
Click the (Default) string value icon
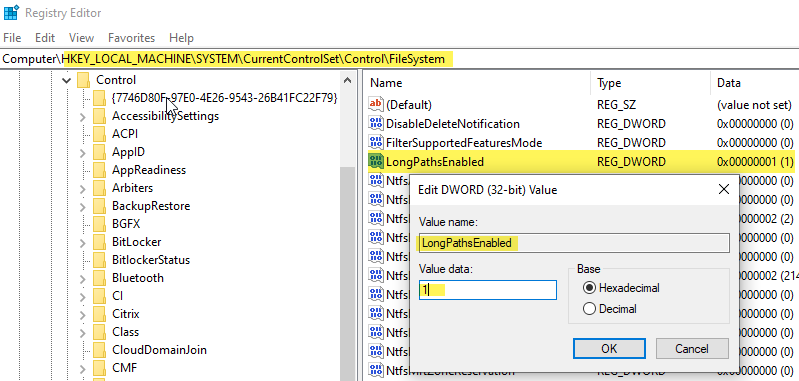(x=376, y=104)
